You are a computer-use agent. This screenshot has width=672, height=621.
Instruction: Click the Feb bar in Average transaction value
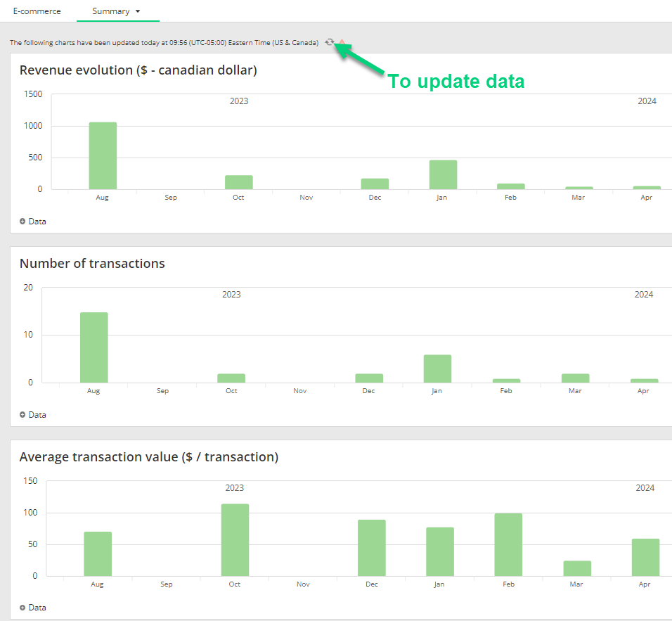508,544
